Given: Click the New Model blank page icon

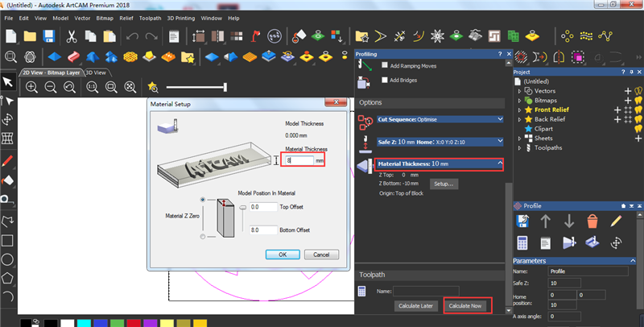Looking at the screenshot, I should point(10,36).
